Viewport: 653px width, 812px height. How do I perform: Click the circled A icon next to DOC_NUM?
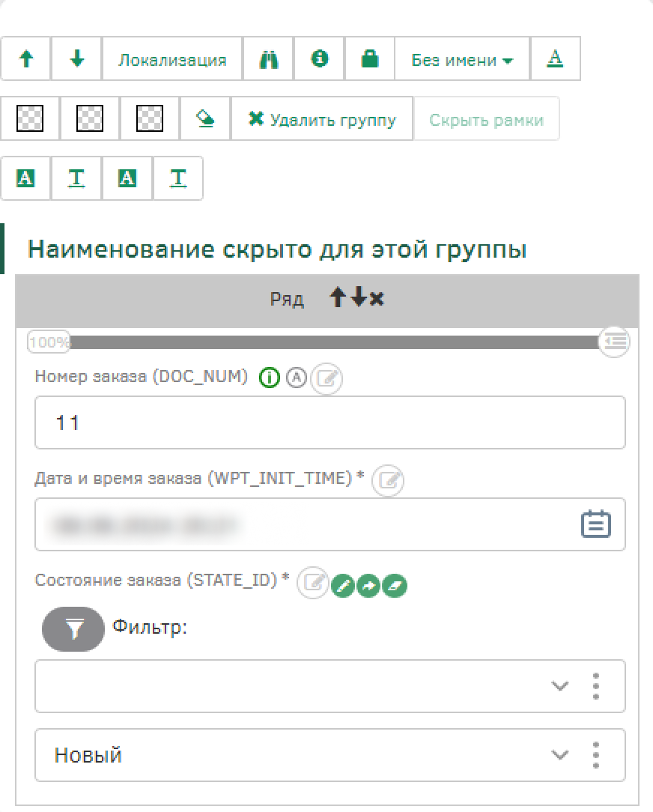[x=297, y=379]
